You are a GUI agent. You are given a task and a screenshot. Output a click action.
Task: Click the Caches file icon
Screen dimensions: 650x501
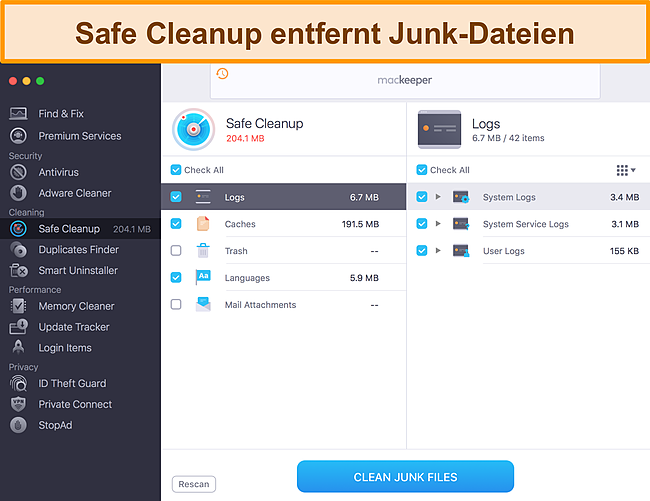(203, 224)
